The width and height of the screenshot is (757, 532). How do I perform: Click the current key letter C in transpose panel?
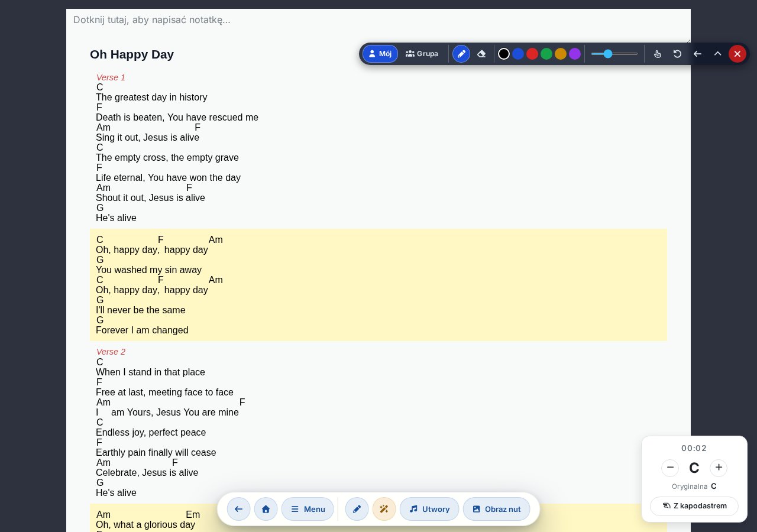click(x=694, y=468)
